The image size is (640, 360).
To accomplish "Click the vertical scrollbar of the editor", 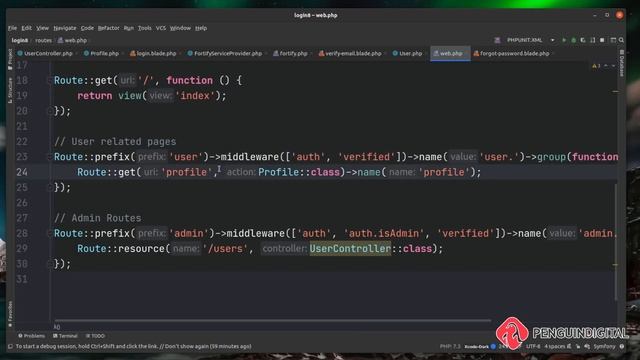I will point(615,242).
